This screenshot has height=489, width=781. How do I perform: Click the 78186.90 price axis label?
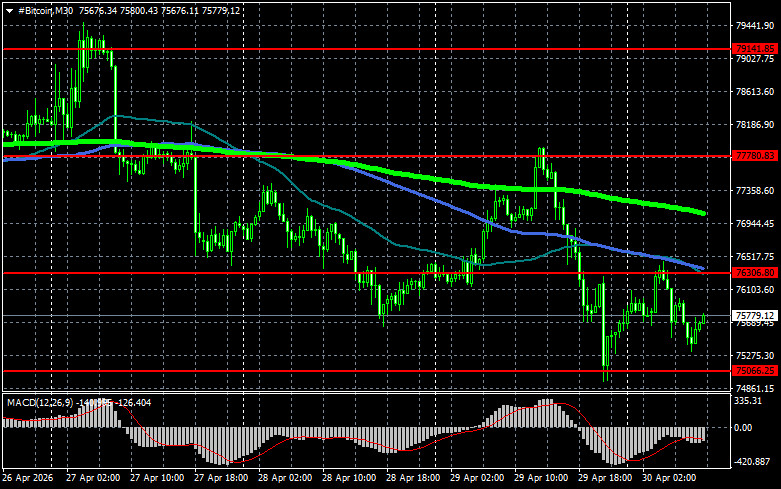click(755, 124)
